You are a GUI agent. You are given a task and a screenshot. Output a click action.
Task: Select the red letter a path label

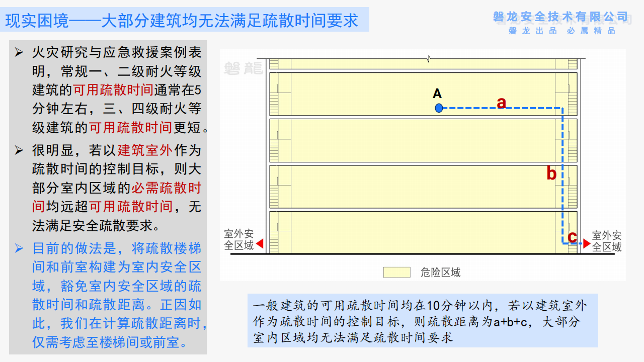pos(501,103)
